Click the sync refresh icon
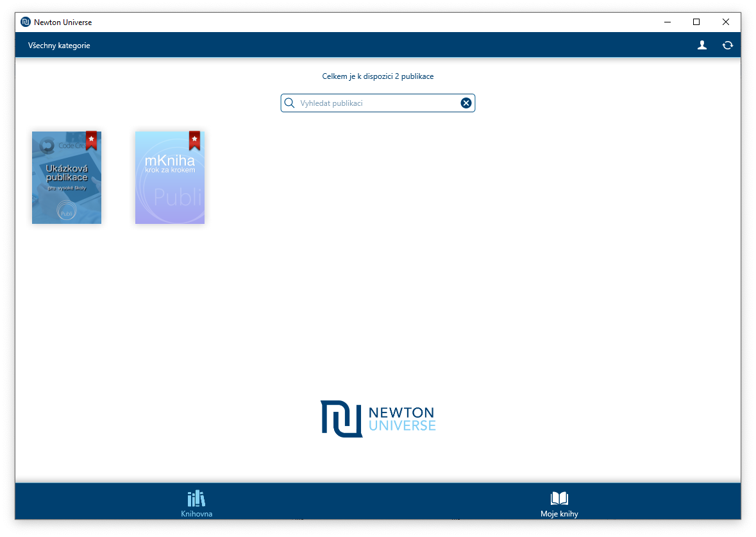This screenshot has height=537, width=756. 728,46
